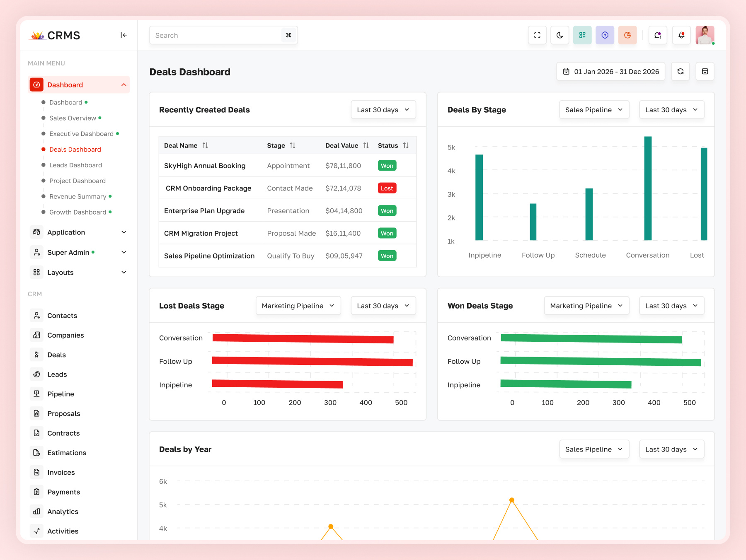Open Executive Dashboard in sidebar

tap(81, 134)
